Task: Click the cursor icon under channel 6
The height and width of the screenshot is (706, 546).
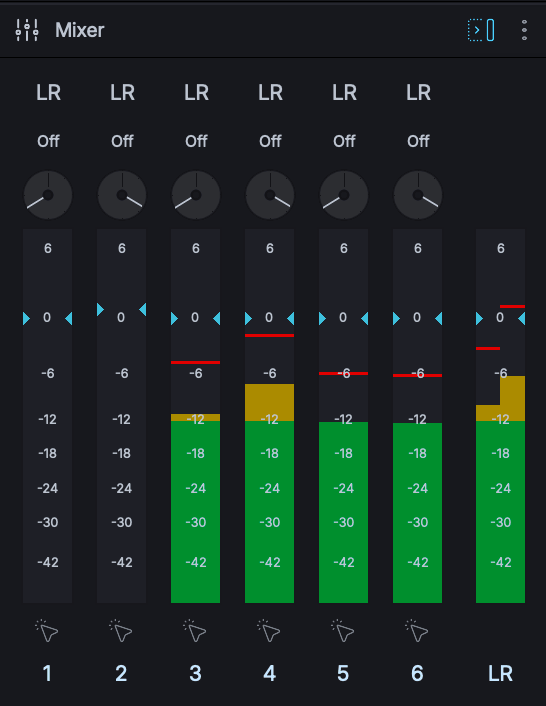Action: (x=417, y=630)
